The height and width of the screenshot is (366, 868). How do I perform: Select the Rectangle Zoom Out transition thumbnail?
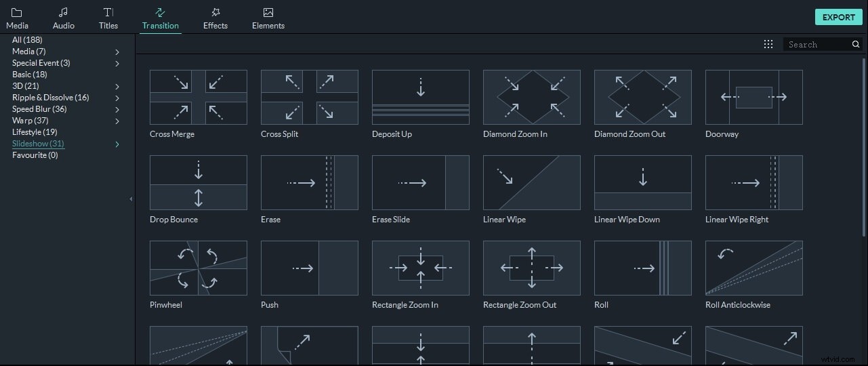tap(532, 268)
